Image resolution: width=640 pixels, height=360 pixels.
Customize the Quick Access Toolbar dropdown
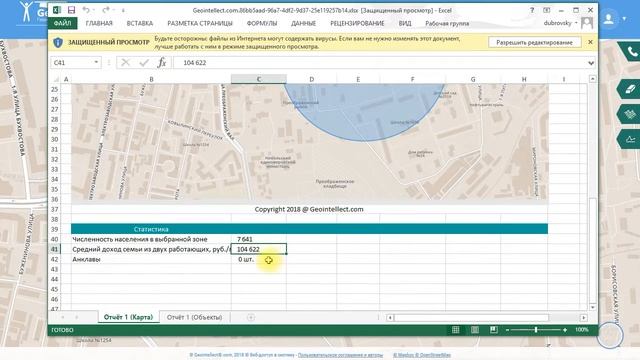coord(123,10)
